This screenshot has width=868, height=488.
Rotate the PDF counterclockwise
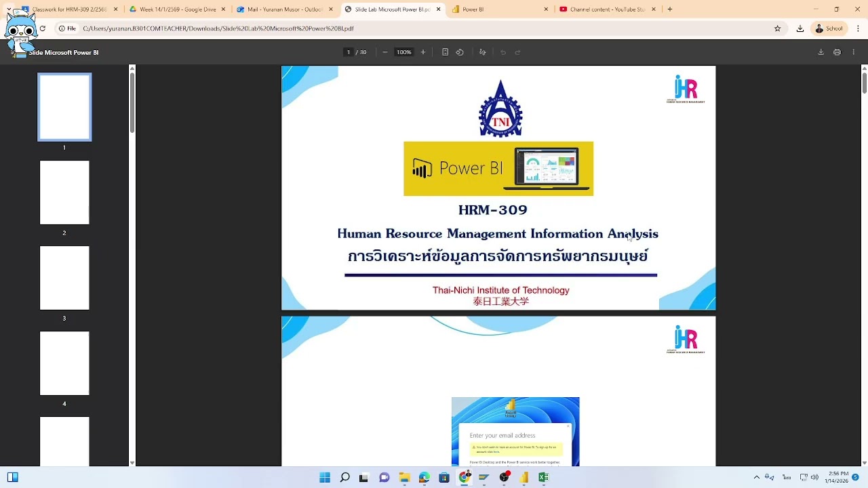pos(460,52)
